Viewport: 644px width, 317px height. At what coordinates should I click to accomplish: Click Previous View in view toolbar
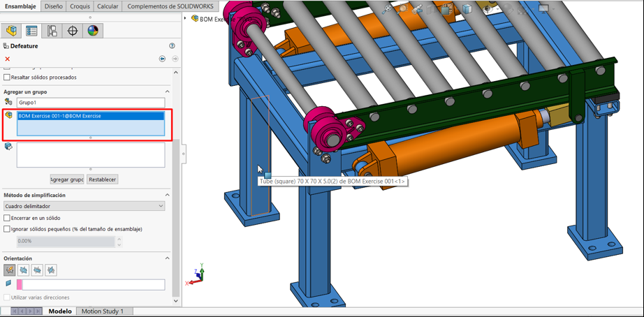pos(418,10)
